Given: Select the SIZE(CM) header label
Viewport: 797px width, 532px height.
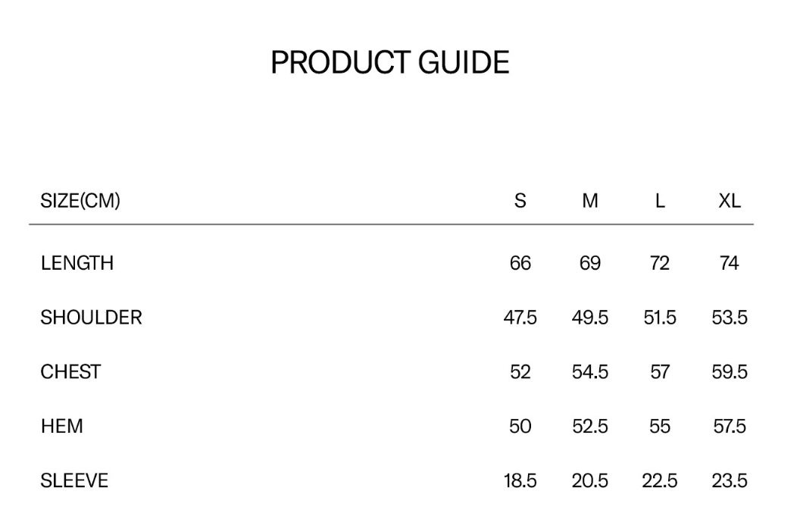Looking at the screenshot, I should [80, 201].
